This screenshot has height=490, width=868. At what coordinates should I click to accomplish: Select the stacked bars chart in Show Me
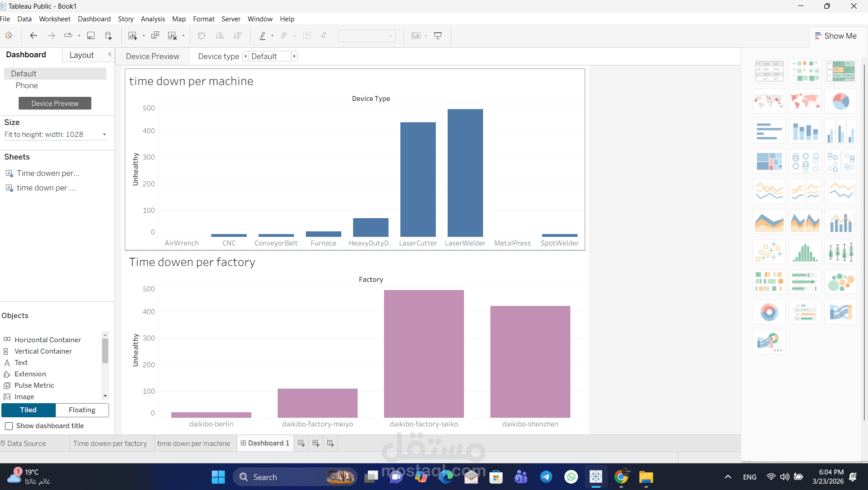[805, 131]
